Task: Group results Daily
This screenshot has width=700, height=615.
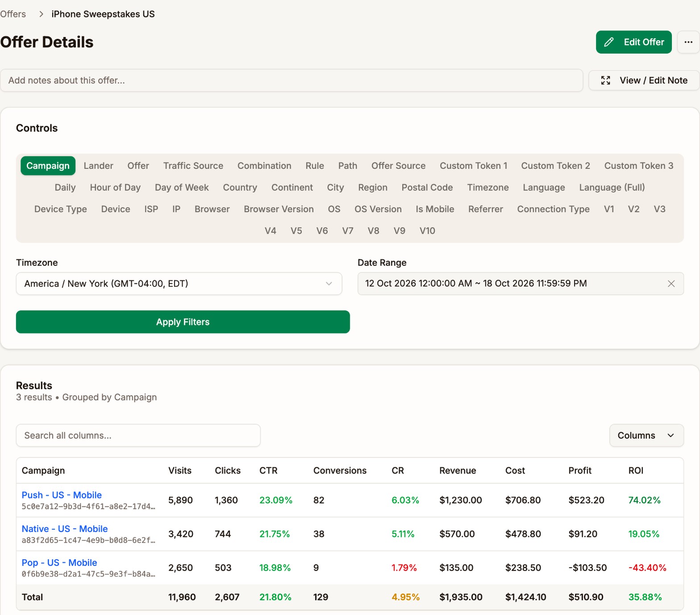Action: coord(65,187)
